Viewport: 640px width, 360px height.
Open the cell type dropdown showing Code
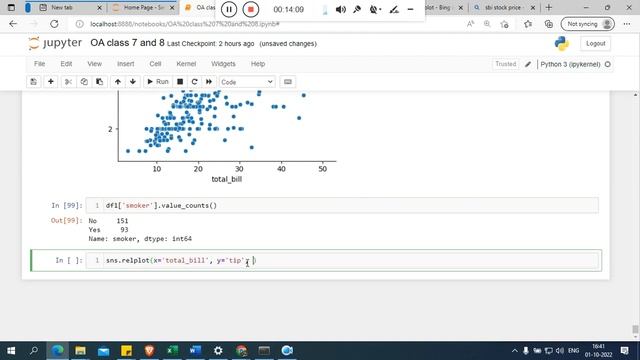coord(247,82)
